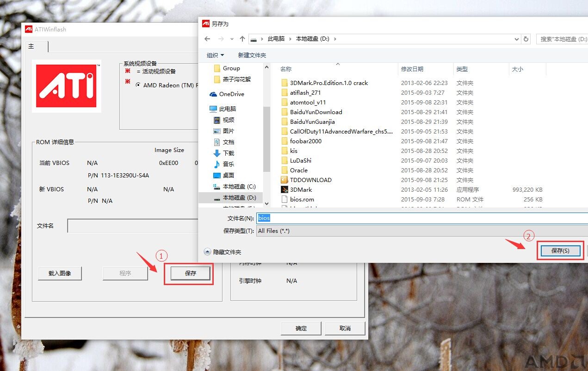Open 下载 folder in sidebar
588x371 pixels.
click(224, 153)
